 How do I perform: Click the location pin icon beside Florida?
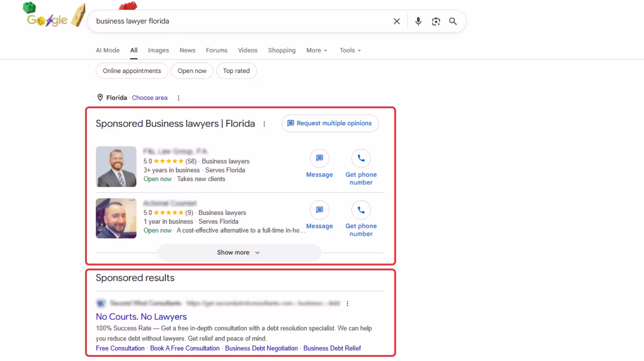(100, 97)
